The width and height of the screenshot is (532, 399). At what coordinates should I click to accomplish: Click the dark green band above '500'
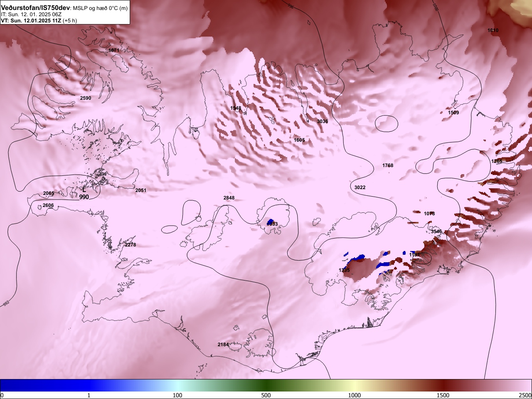pos(266,385)
